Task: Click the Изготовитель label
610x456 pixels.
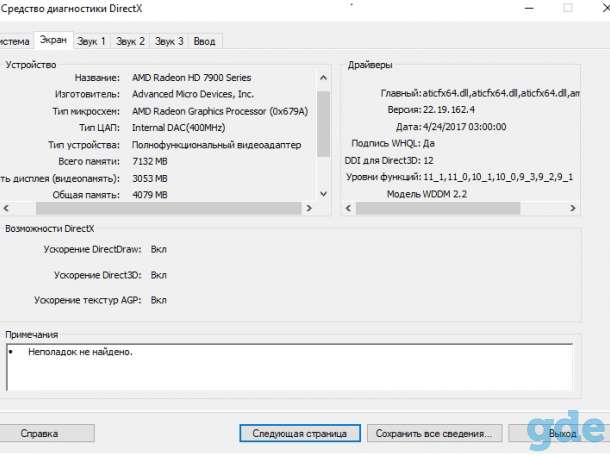Action: (x=88, y=94)
